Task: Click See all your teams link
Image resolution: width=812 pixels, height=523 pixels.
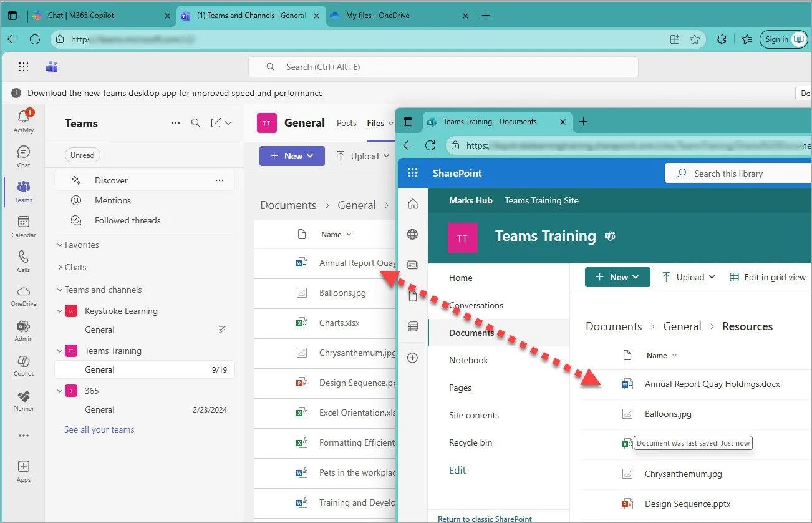Action: click(99, 429)
